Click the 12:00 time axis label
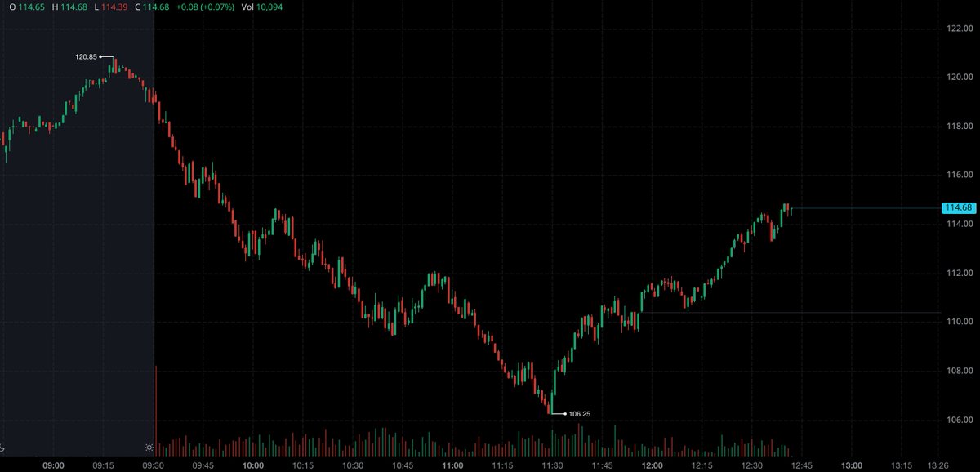 pos(652,465)
